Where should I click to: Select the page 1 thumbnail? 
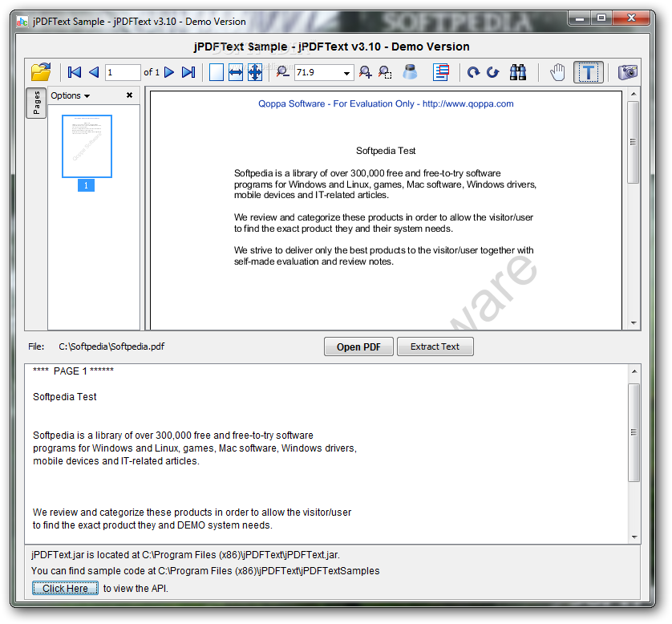click(87, 146)
